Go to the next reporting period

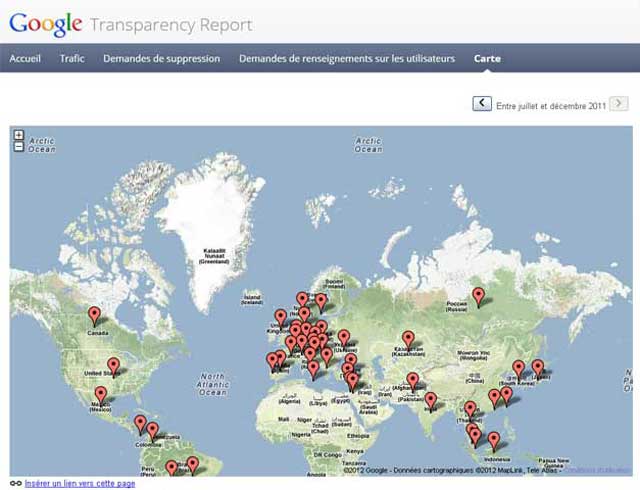(x=619, y=103)
